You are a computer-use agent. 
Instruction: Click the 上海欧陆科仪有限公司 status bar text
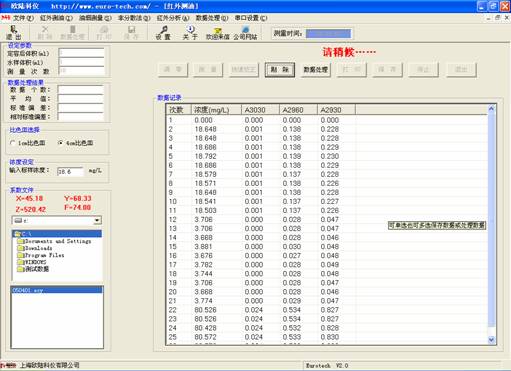coord(49,365)
